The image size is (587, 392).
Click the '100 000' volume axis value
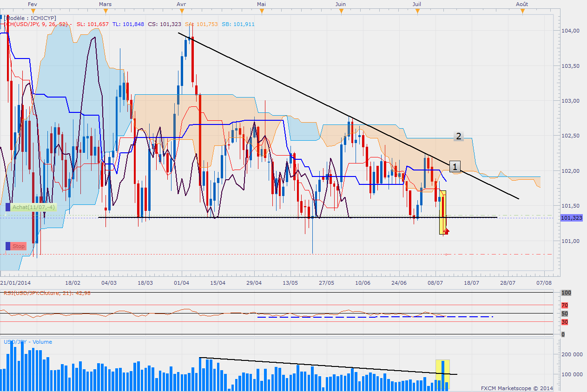(x=573, y=374)
